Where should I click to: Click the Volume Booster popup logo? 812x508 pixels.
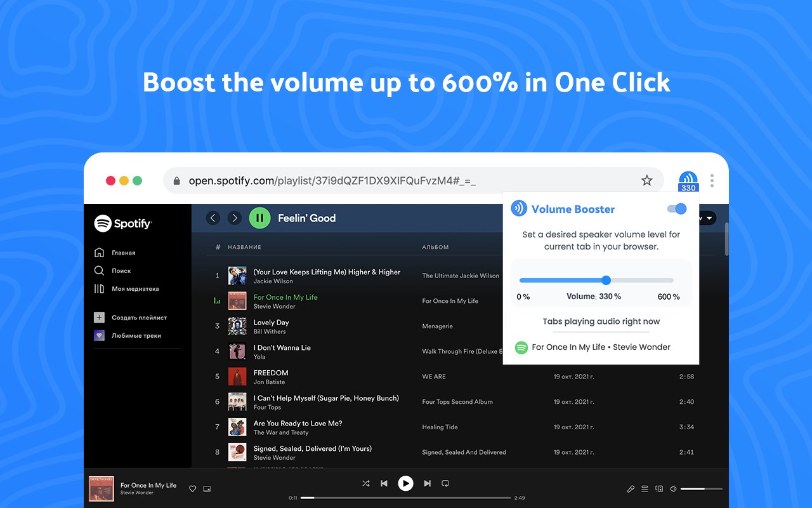point(519,208)
